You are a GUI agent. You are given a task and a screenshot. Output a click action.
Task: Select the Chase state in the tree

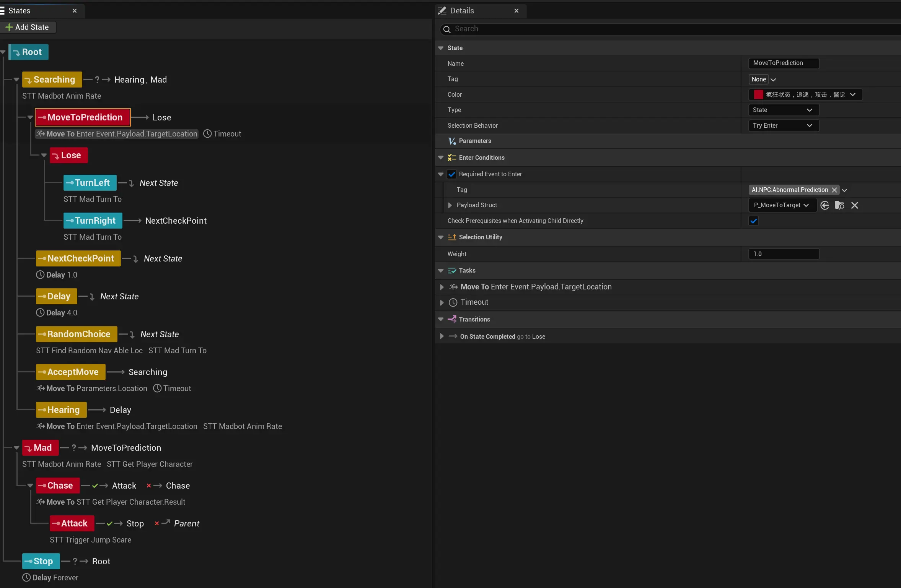point(58,486)
